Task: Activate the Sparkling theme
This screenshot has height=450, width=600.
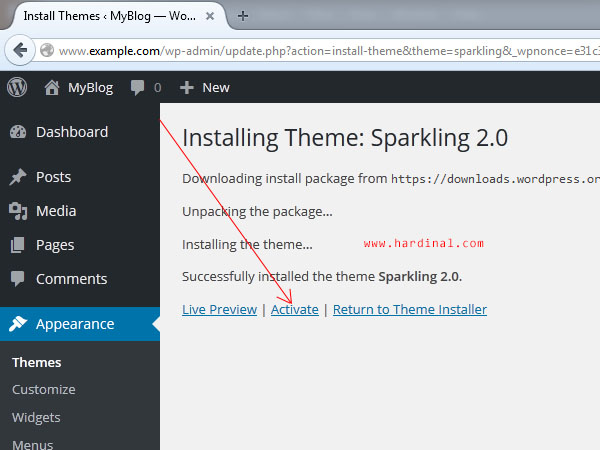Action: pyautogui.click(x=295, y=309)
